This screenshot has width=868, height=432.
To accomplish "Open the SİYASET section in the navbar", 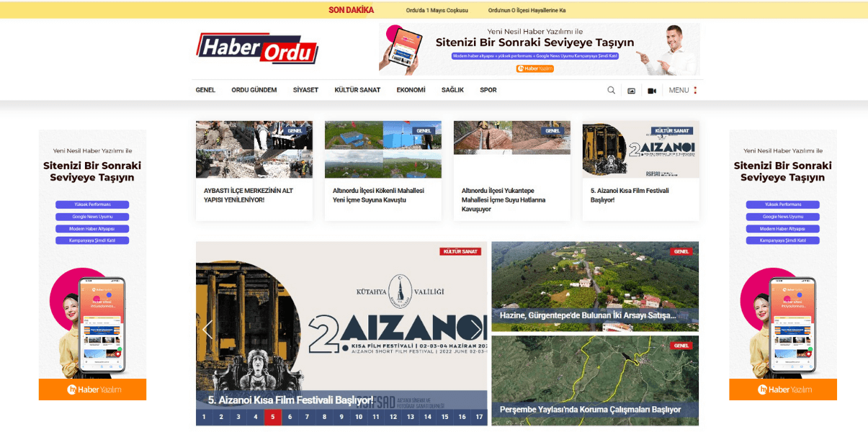I will click(305, 89).
